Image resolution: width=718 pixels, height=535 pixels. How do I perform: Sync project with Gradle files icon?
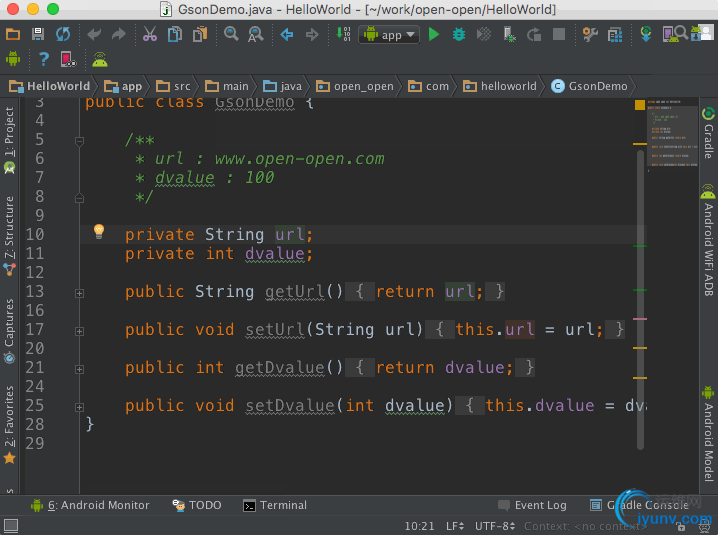coord(646,34)
